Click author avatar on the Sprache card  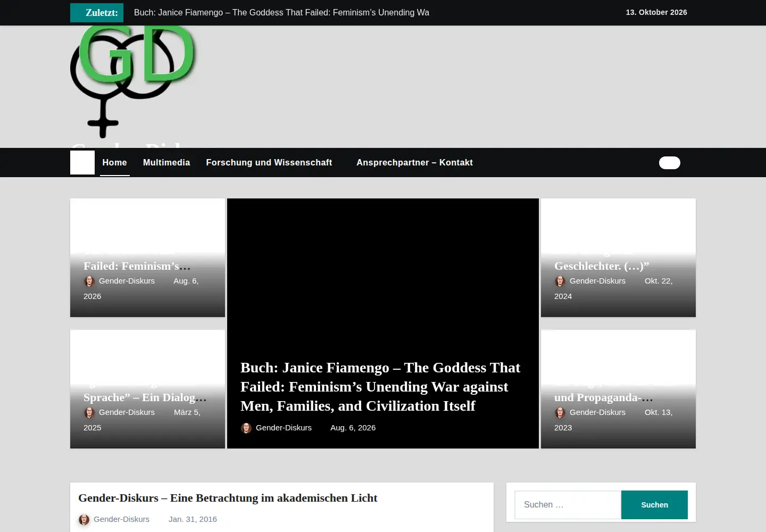pyautogui.click(x=89, y=413)
